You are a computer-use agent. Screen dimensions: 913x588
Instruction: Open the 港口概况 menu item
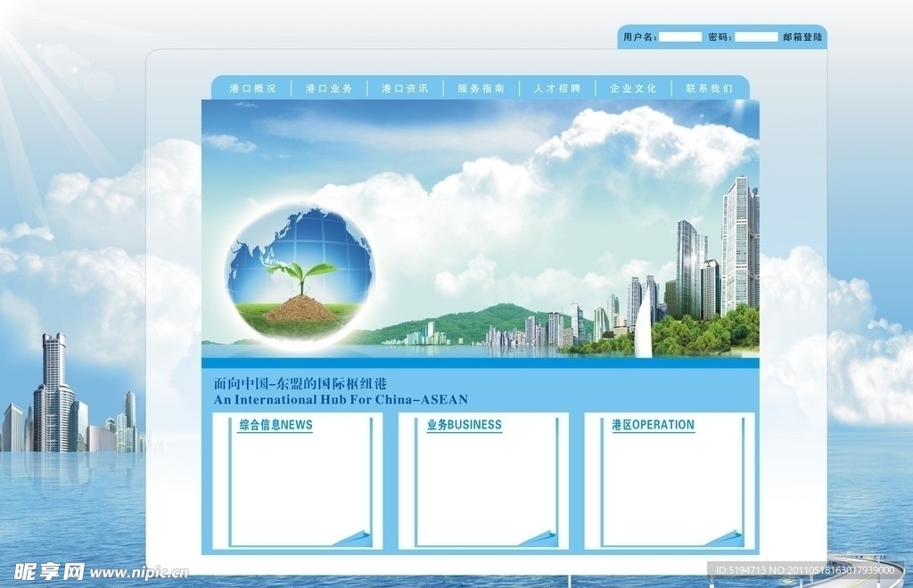252,88
